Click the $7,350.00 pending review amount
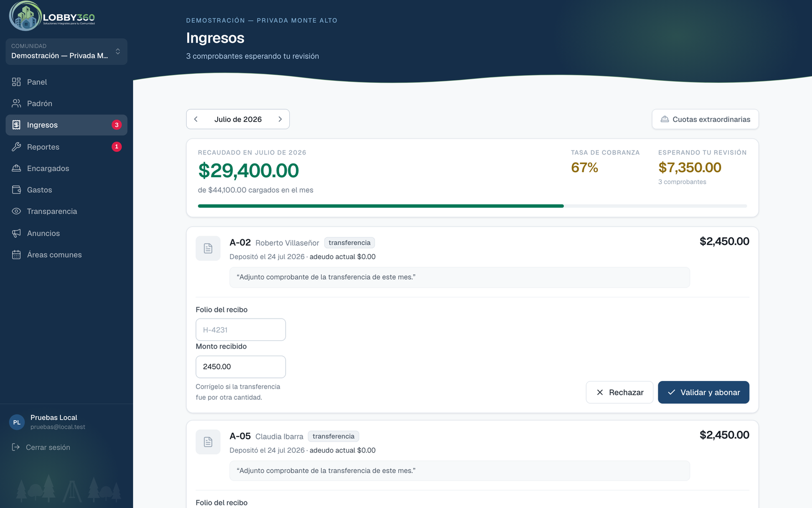Image resolution: width=812 pixels, height=508 pixels. [x=690, y=168]
